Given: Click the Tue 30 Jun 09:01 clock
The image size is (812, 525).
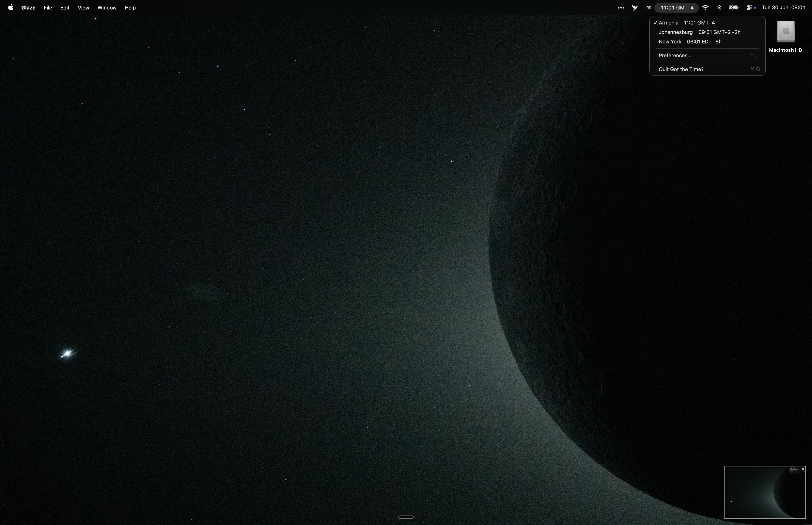Looking at the screenshot, I should click(783, 8).
